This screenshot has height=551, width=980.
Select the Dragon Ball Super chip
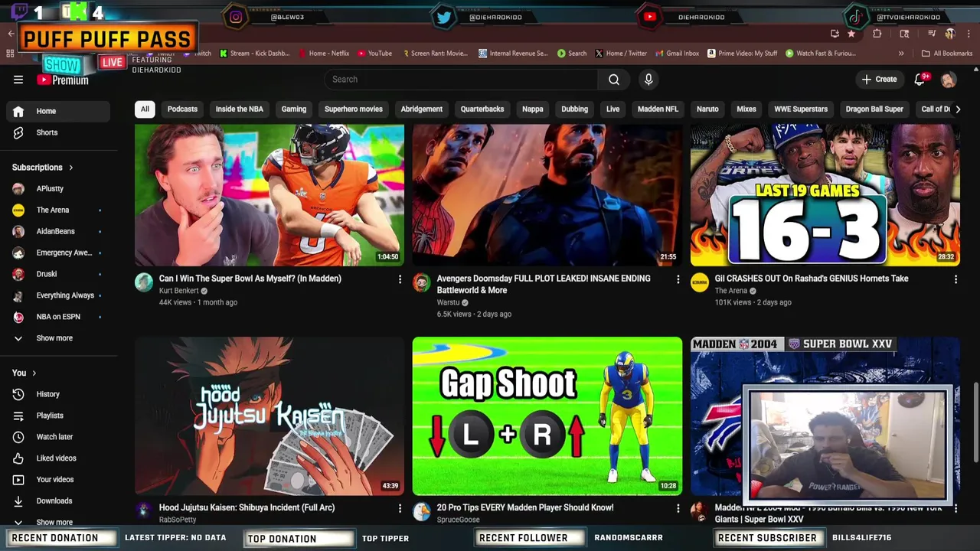click(874, 109)
